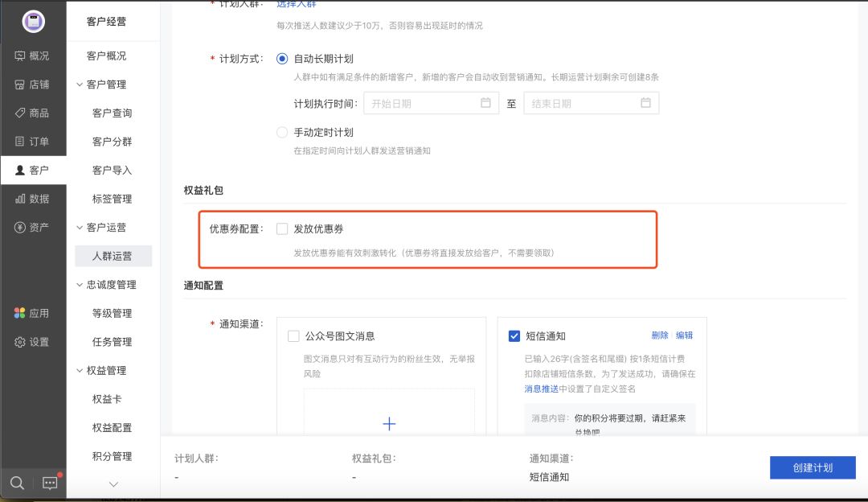Go to 标签管理 menu item
Viewport: 868px width, 502px height.
(x=113, y=199)
